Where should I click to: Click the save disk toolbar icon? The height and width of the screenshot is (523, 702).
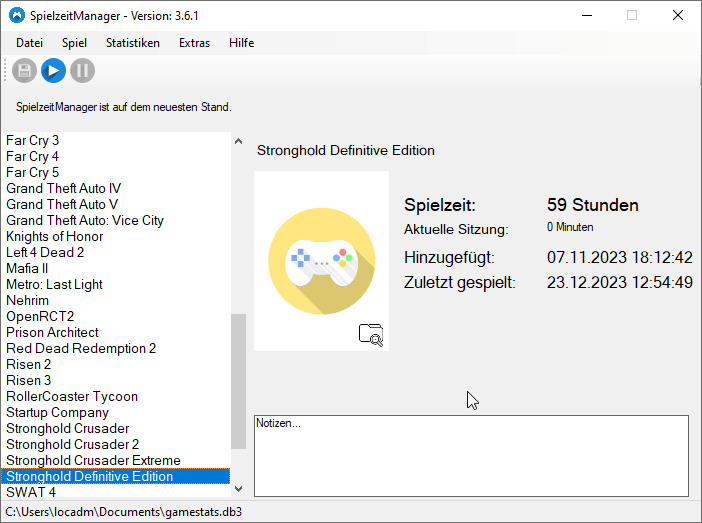click(x=25, y=70)
